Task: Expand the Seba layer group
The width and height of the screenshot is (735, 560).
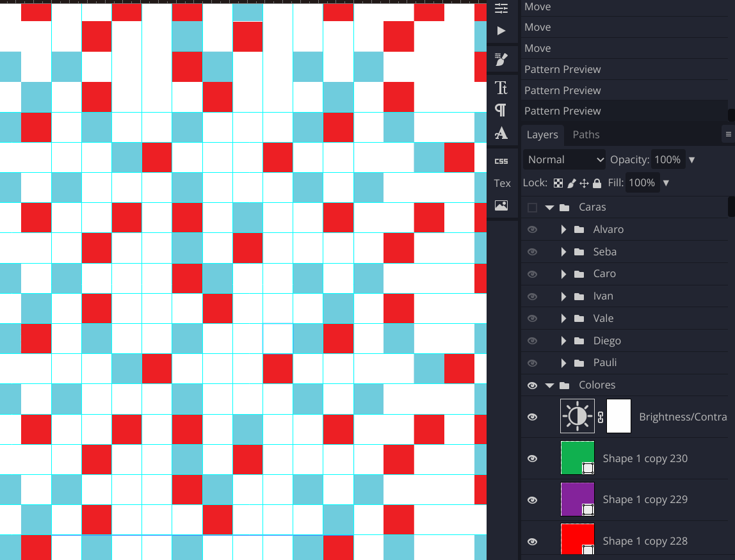Action: coord(563,252)
